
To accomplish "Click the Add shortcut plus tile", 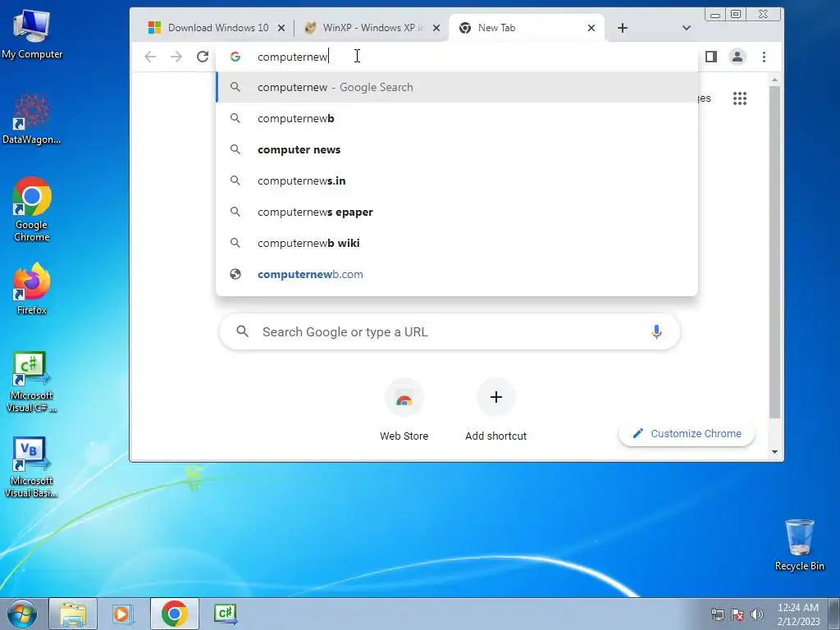I will pos(495,410).
